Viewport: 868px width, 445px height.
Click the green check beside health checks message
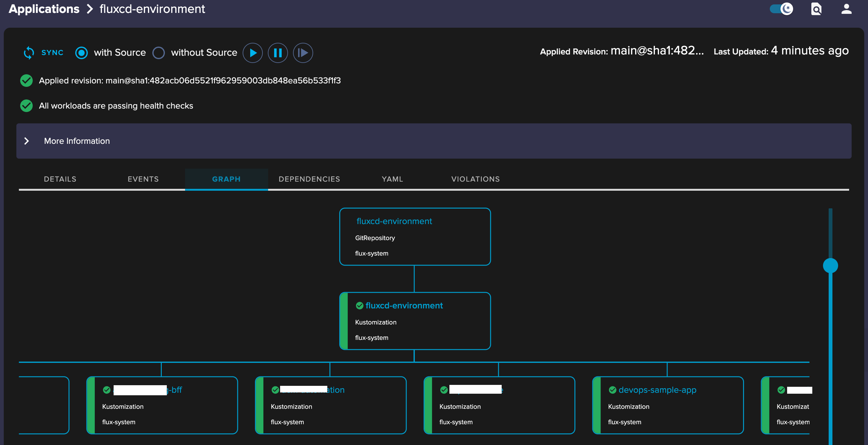[26, 106]
